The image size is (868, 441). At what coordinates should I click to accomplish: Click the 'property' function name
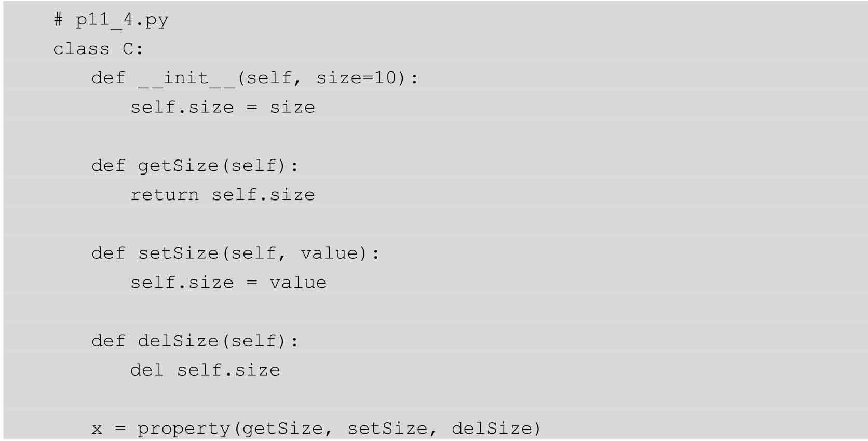[183, 429]
